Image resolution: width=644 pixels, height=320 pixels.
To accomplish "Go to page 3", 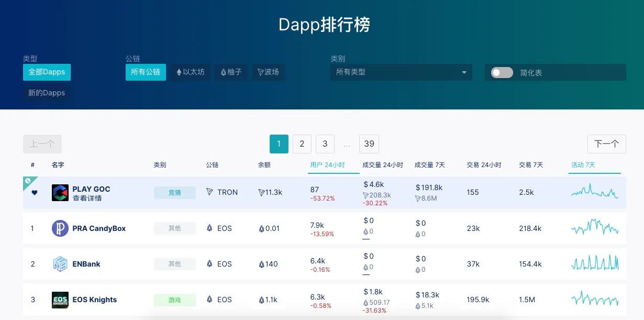I will 325,144.
